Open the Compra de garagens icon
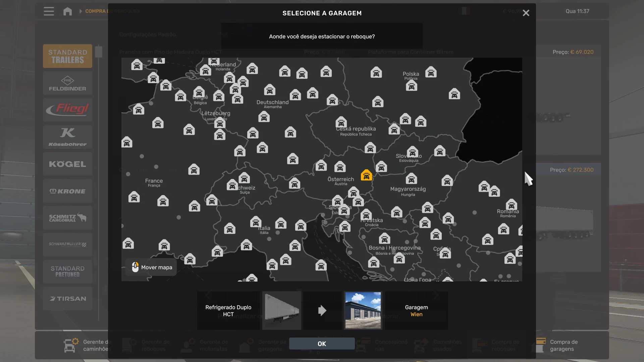Viewport: 644px width, 362px height. [x=541, y=345]
